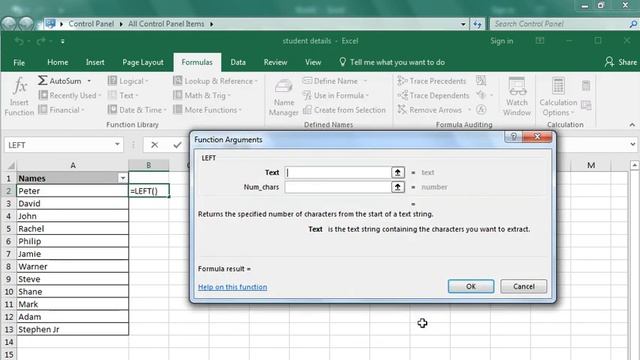
Task: Click Sign in
Action: [502, 41]
